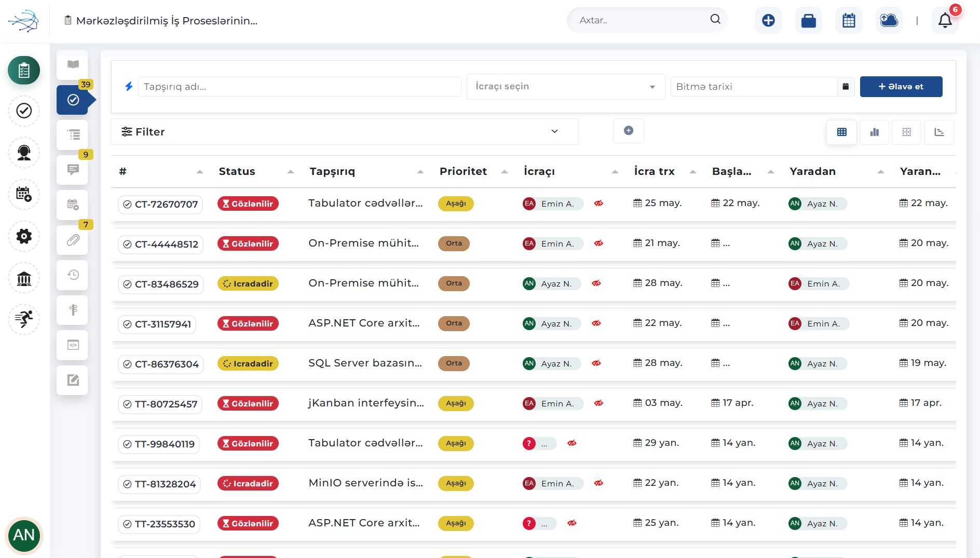Open task CT-83486529 link

pyautogui.click(x=167, y=284)
